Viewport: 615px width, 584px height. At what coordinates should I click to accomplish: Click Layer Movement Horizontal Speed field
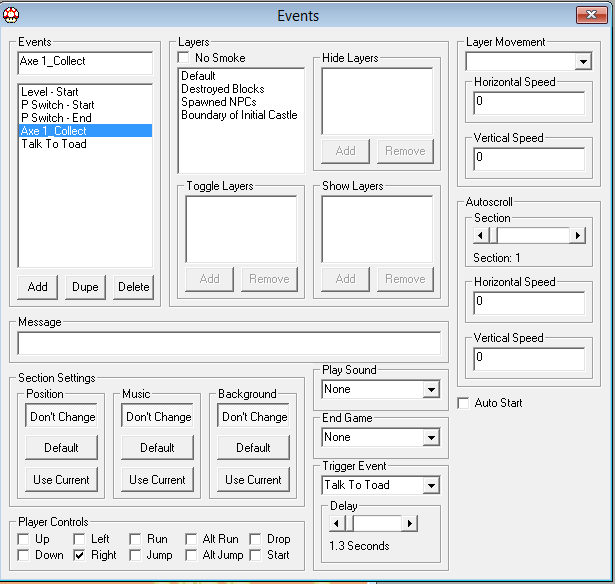pos(529,103)
